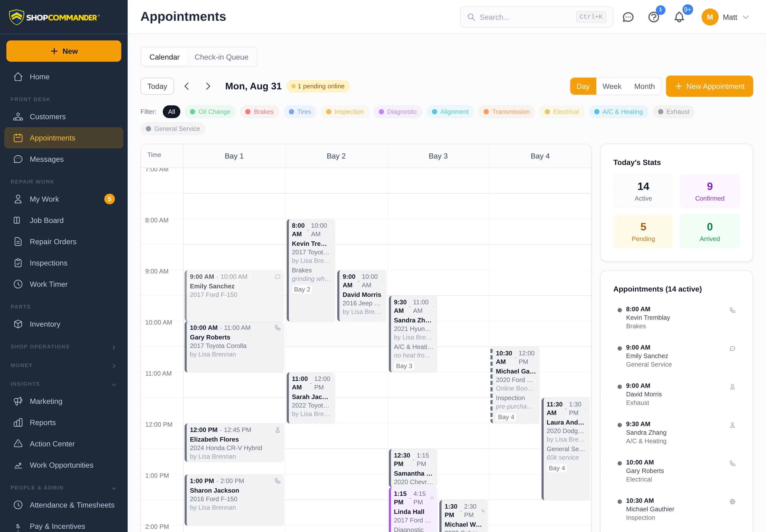The width and height of the screenshot is (766, 532).
Task: Toggle the Transmission filter chip
Action: coord(506,112)
